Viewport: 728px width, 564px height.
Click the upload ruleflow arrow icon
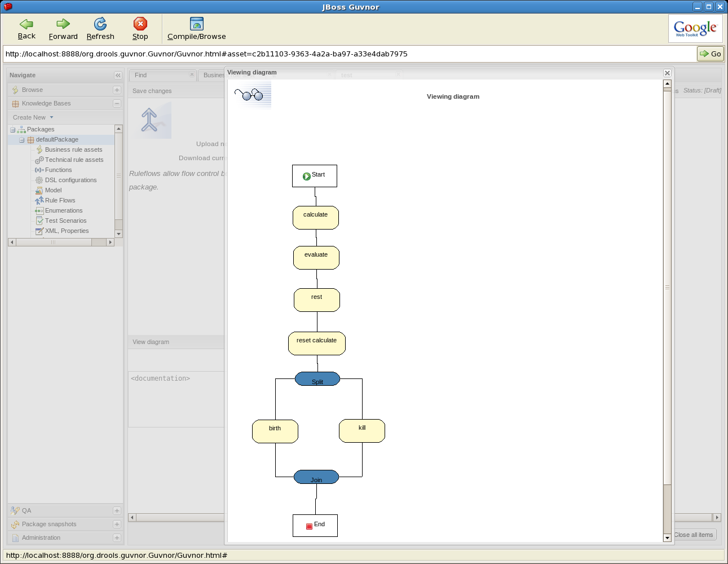click(150, 120)
